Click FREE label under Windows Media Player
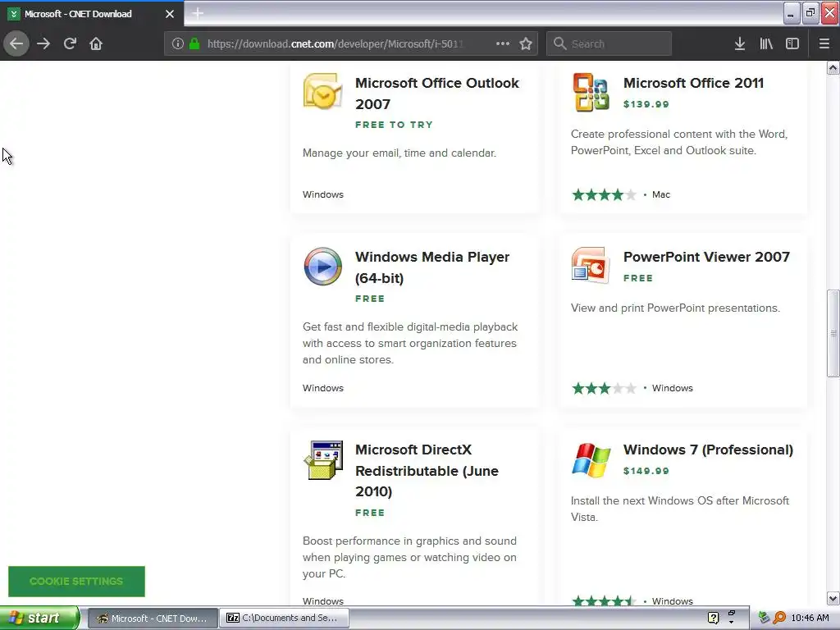 point(370,299)
